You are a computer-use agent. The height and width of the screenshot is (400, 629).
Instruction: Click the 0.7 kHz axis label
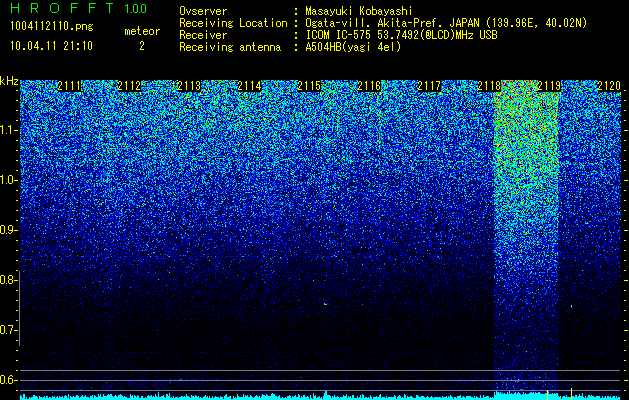coord(9,330)
